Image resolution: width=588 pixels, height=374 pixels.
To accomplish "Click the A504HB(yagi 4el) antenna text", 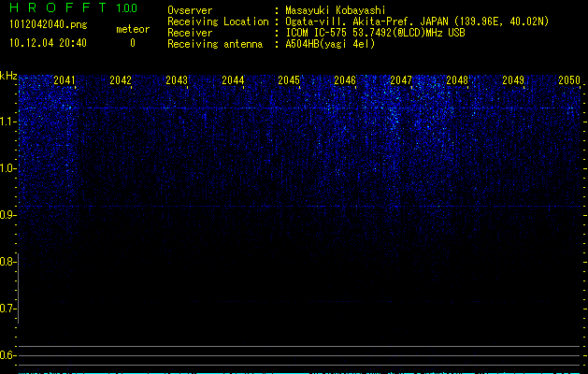I will click(330, 44).
